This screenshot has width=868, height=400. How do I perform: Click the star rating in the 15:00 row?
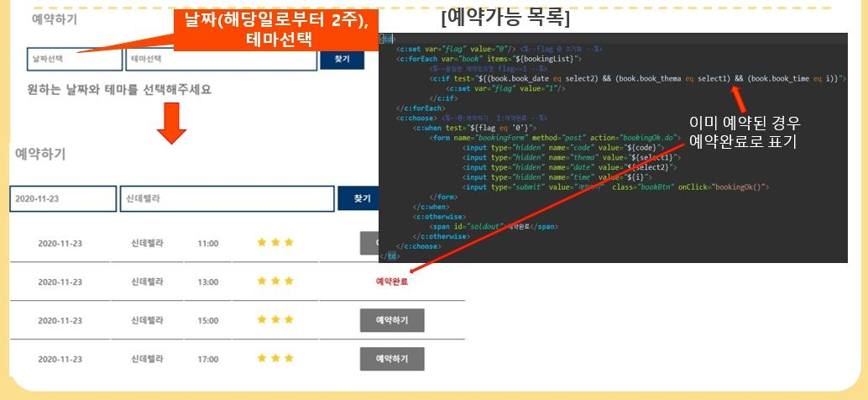coord(275,320)
